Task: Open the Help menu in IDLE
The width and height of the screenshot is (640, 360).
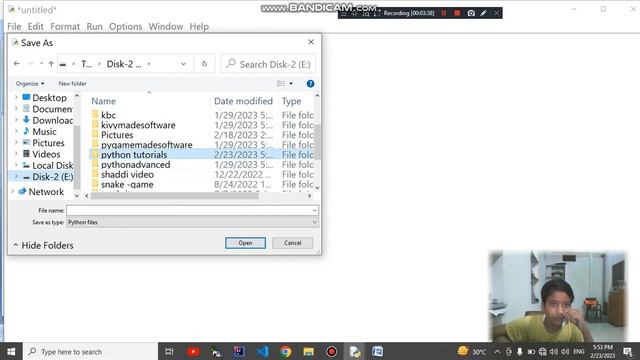Action: click(199, 27)
